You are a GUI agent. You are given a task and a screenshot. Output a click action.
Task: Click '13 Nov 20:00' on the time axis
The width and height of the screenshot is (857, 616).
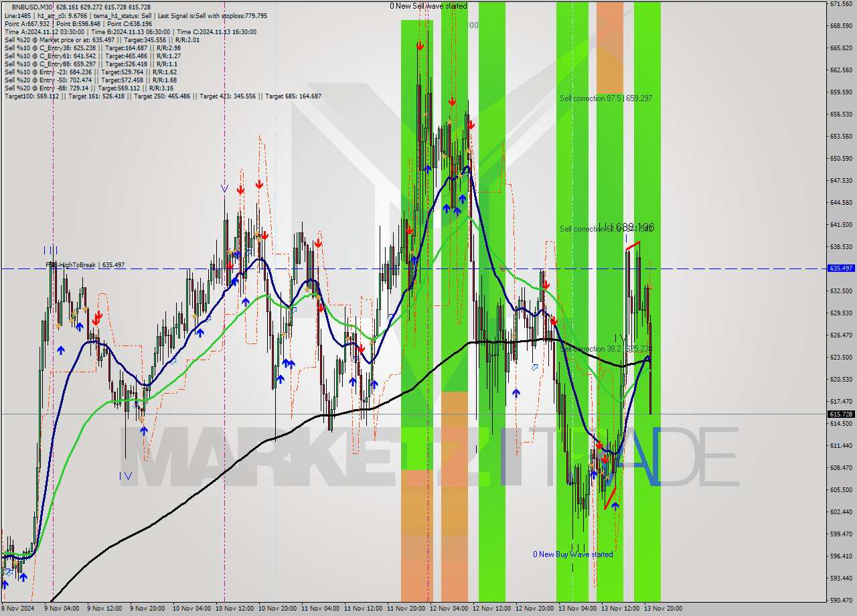tap(663, 609)
